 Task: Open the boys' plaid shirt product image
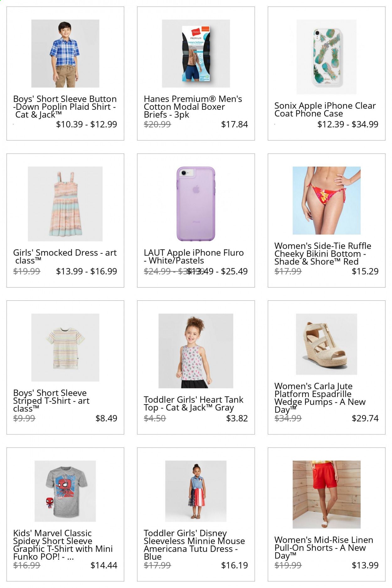click(65, 54)
